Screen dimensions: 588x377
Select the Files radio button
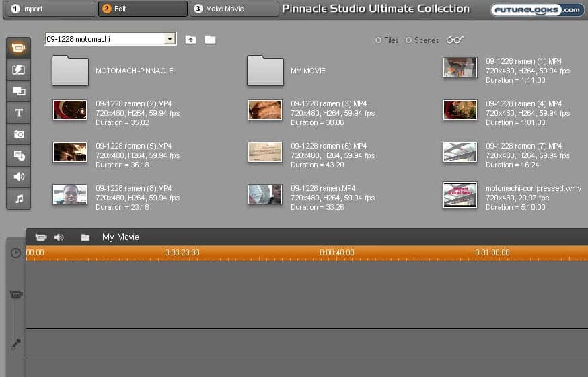click(x=379, y=40)
